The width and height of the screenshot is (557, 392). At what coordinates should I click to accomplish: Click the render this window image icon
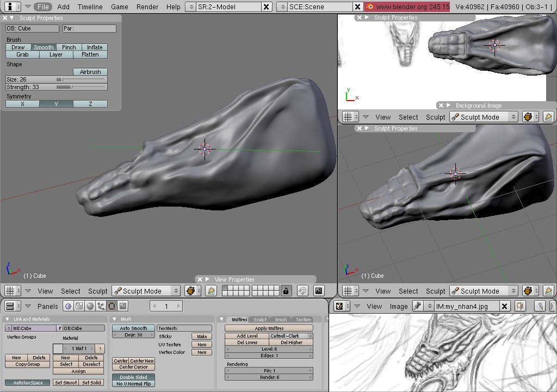[319, 291]
